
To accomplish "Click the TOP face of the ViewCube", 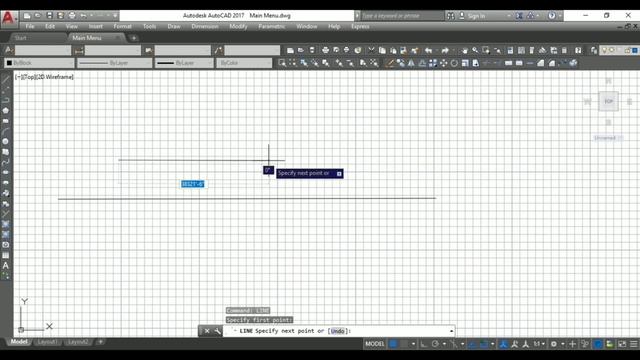I will (609, 101).
